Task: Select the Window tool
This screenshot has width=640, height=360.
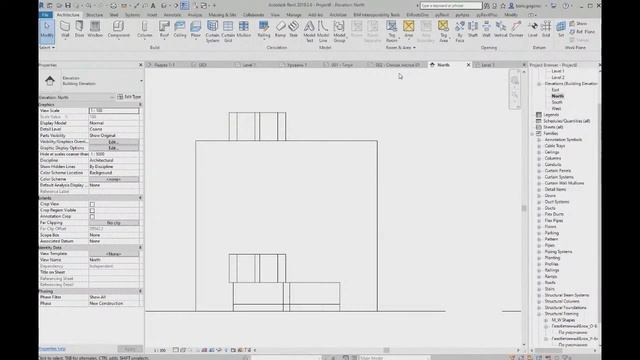Action: (x=95, y=30)
